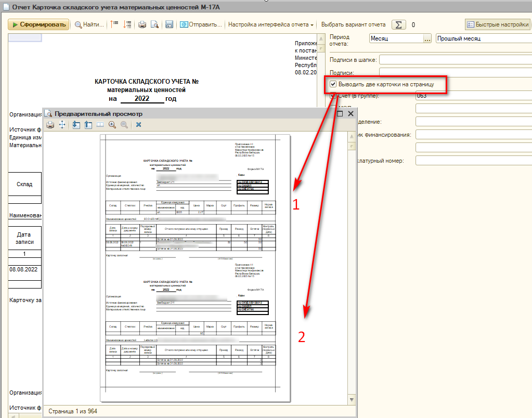This screenshot has width=532, height=418.
Task: Click the save diskette icon
Action: click(169, 24)
